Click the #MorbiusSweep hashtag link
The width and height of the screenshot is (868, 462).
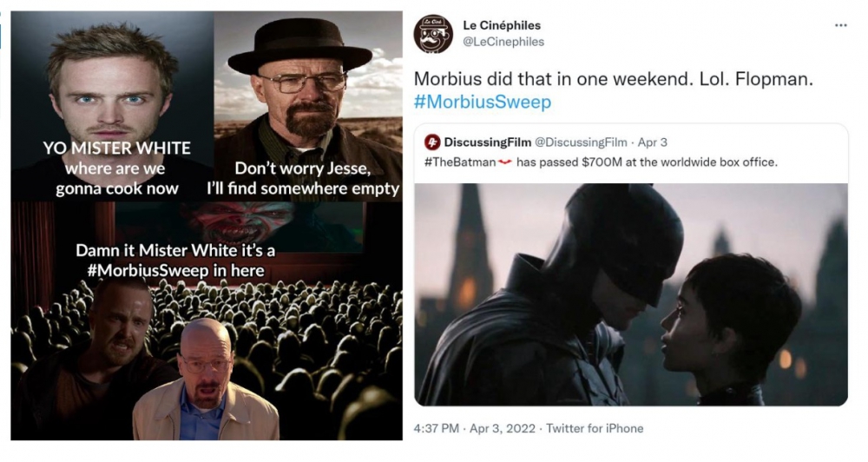[x=482, y=102]
